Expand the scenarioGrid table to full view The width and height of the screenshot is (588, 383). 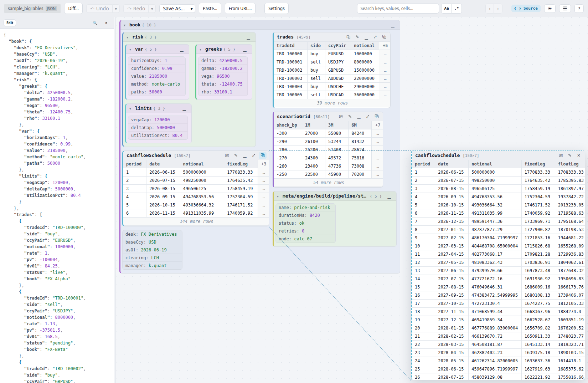(x=367, y=117)
